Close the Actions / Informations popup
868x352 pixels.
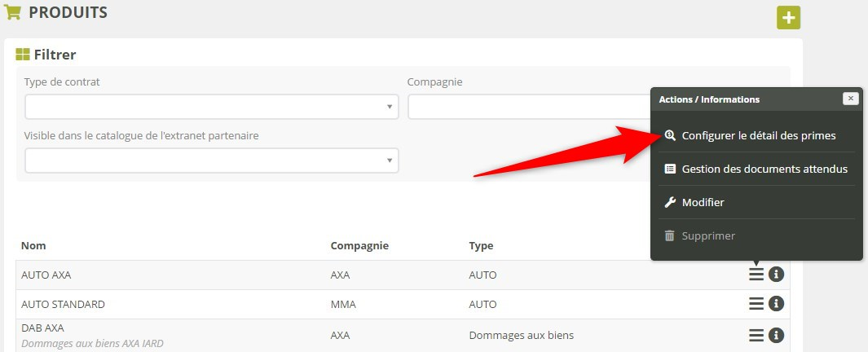coord(850,99)
